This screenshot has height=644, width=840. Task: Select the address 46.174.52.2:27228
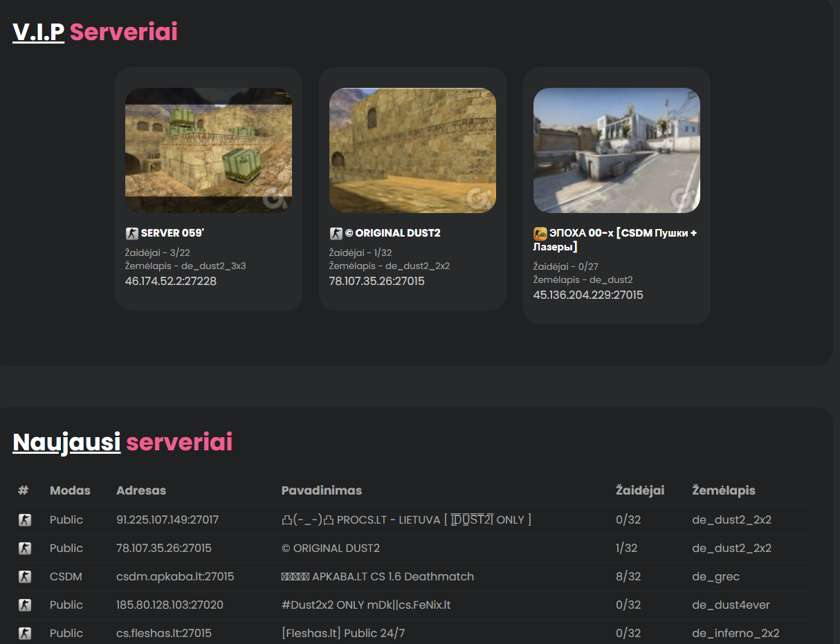point(171,282)
